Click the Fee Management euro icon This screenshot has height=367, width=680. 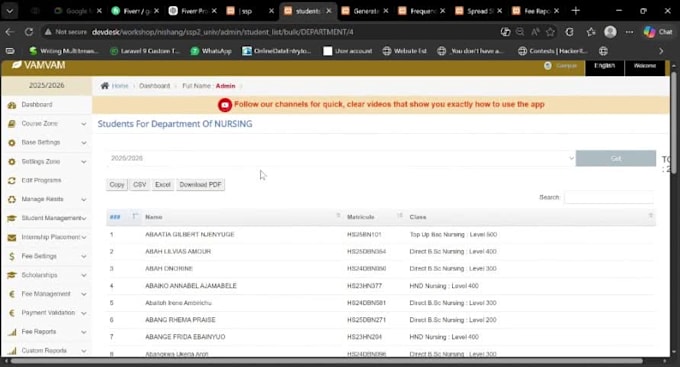[x=12, y=294]
